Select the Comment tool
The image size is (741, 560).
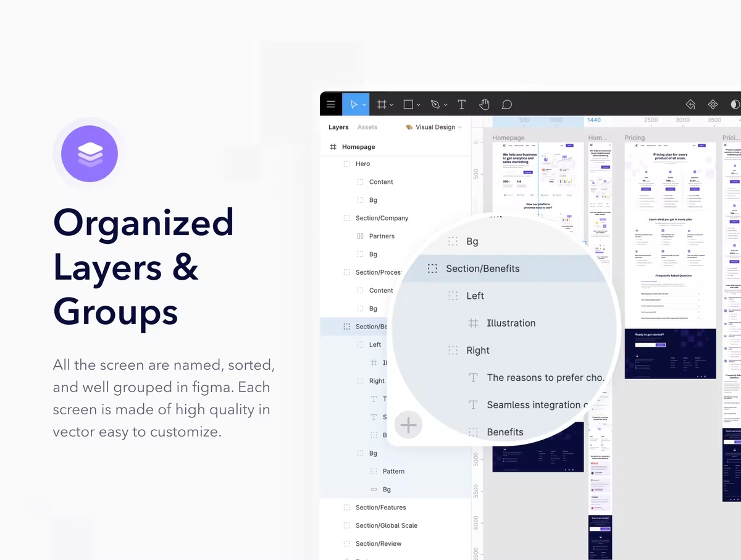click(507, 104)
